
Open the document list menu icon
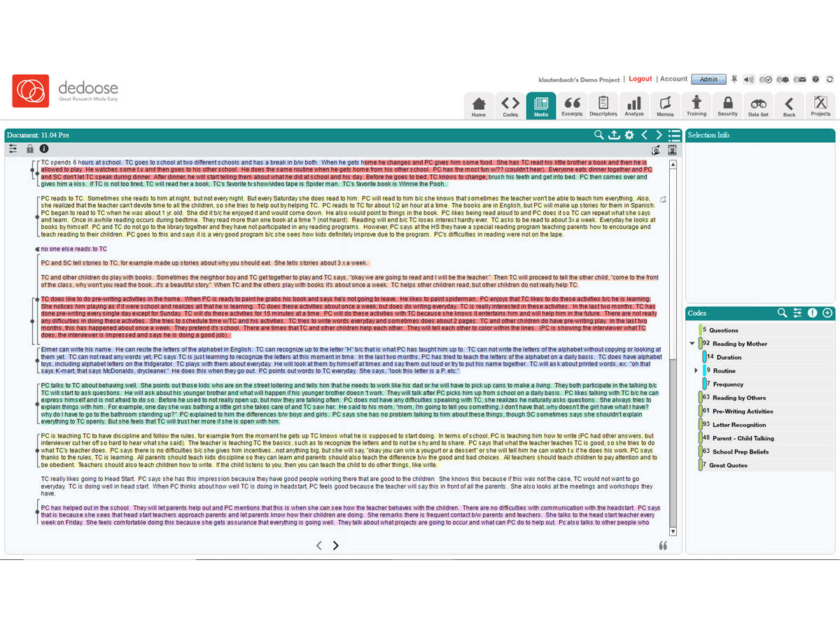point(674,135)
